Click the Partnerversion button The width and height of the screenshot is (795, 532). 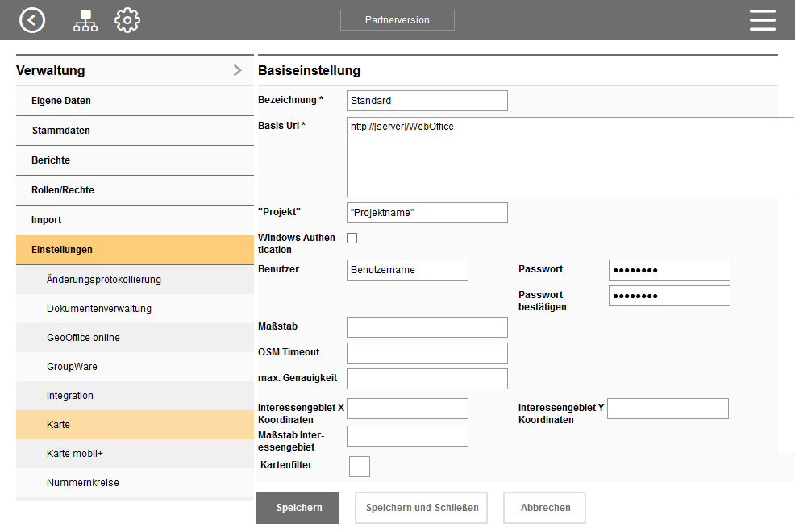(397, 20)
